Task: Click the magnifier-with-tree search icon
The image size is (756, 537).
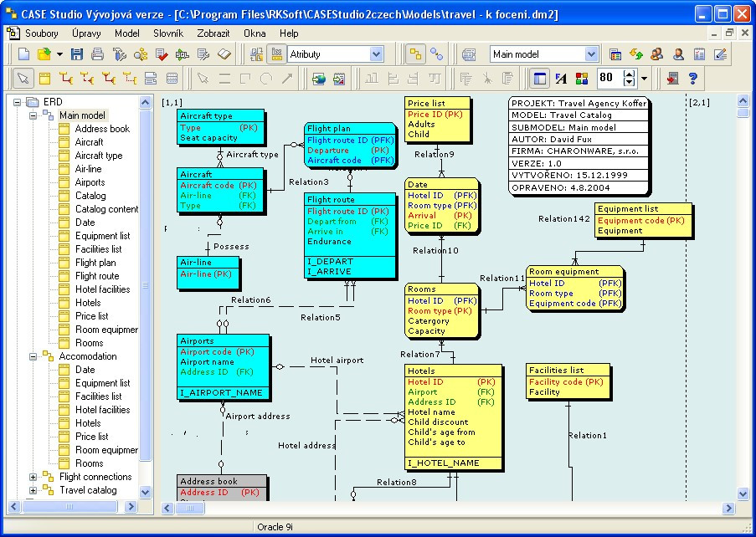Action: (141, 54)
